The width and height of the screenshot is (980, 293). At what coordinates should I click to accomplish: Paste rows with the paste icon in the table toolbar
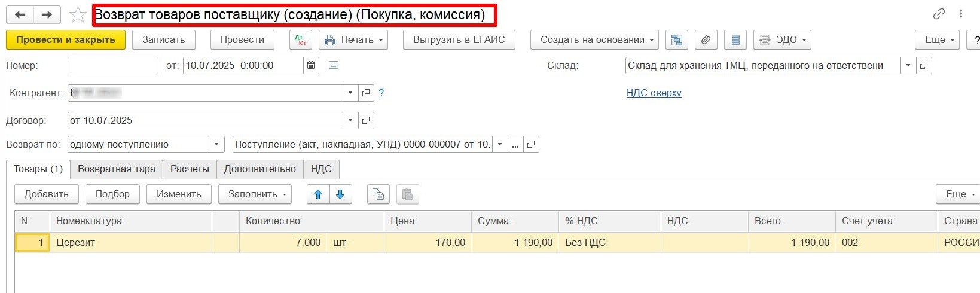click(x=407, y=194)
